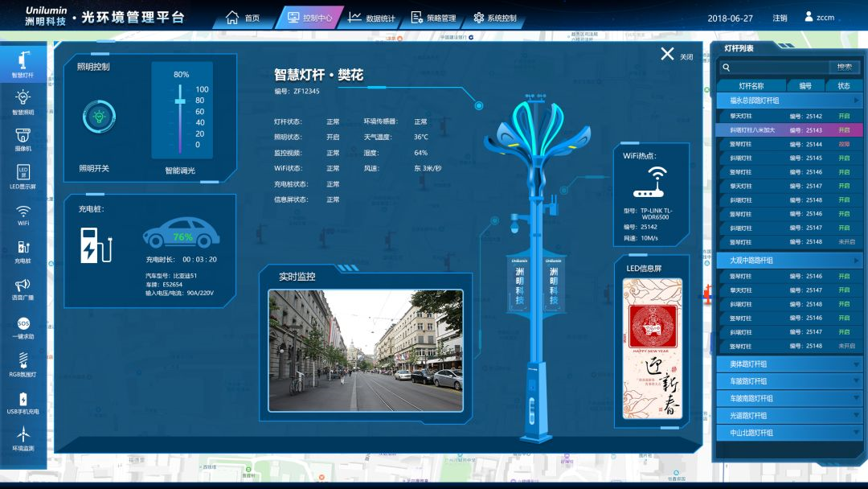Image resolution: width=868 pixels, height=489 pixels.
Task: Click the 搜索 search button
Action: coord(845,68)
